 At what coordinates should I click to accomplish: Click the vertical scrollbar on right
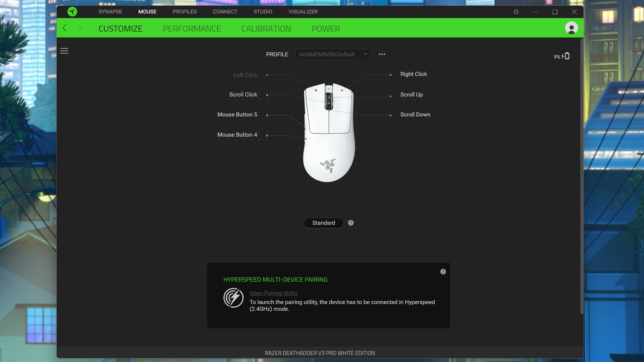click(x=582, y=176)
